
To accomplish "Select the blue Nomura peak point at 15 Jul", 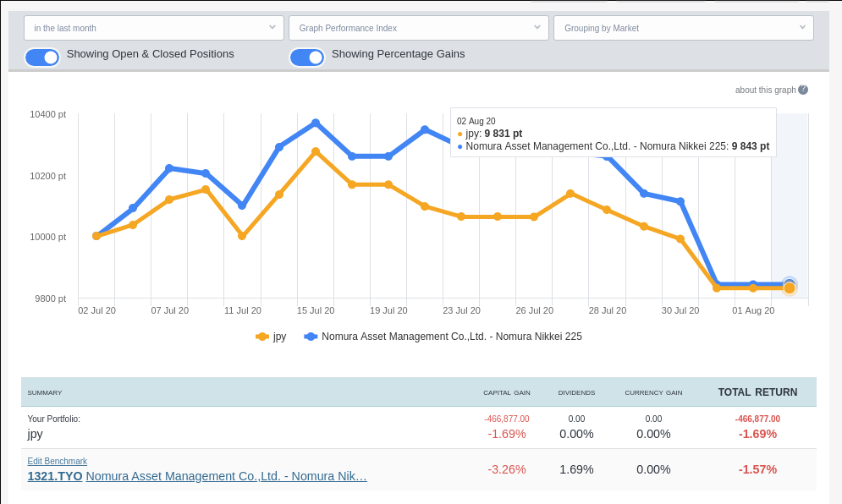I will [316, 123].
